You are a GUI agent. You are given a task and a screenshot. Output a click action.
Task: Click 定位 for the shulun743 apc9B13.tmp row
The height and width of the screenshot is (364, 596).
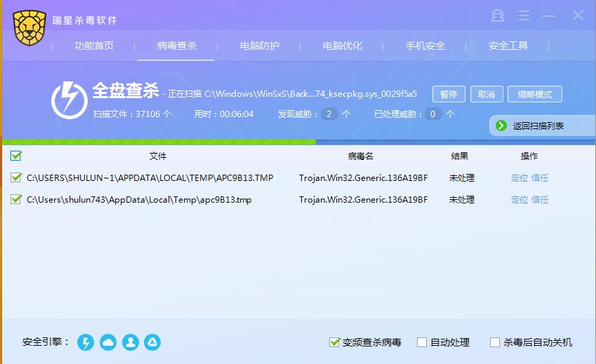[519, 199]
